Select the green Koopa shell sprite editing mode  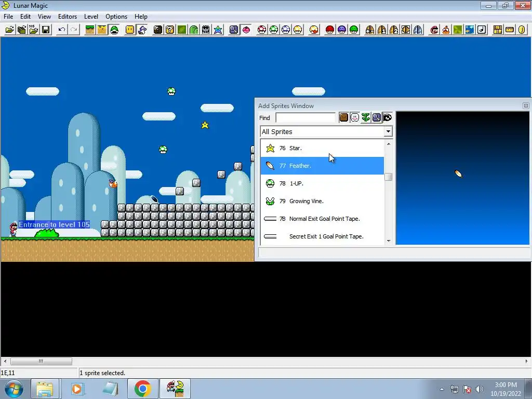coord(114,30)
